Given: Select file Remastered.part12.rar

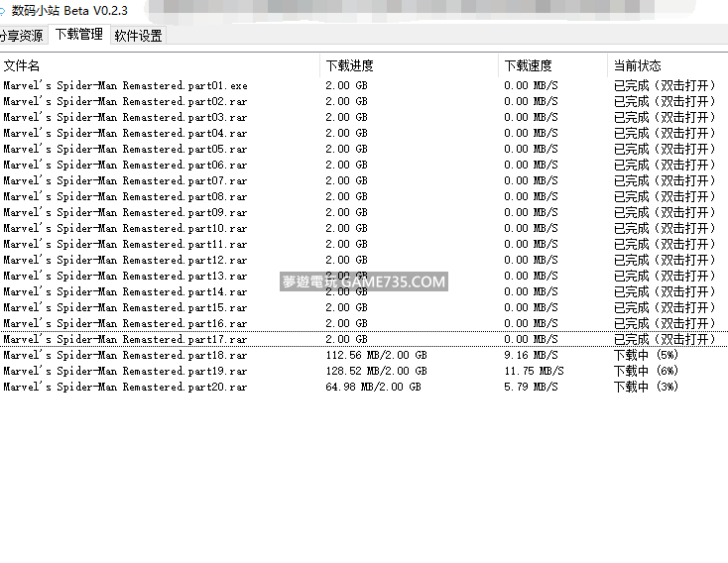Looking at the screenshot, I should click(125, 260).
